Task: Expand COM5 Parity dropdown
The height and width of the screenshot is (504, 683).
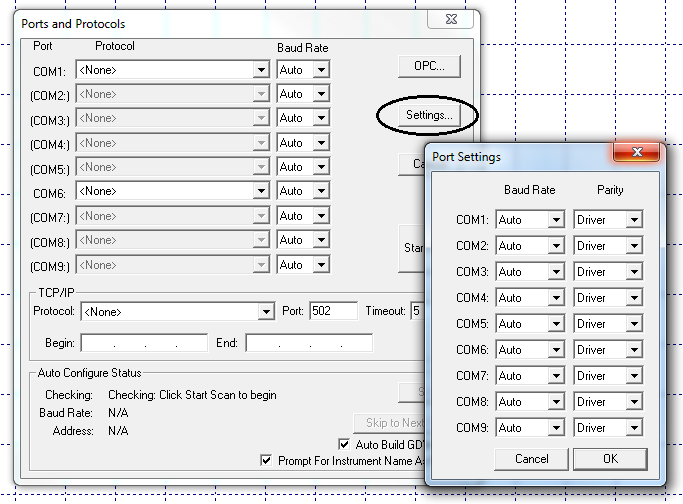Action: (x=634, y=324)
